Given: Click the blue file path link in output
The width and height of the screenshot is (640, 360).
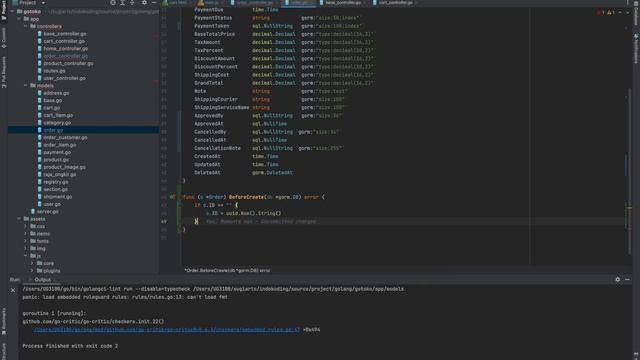Looking at the screenshot, I should (167, 329).
